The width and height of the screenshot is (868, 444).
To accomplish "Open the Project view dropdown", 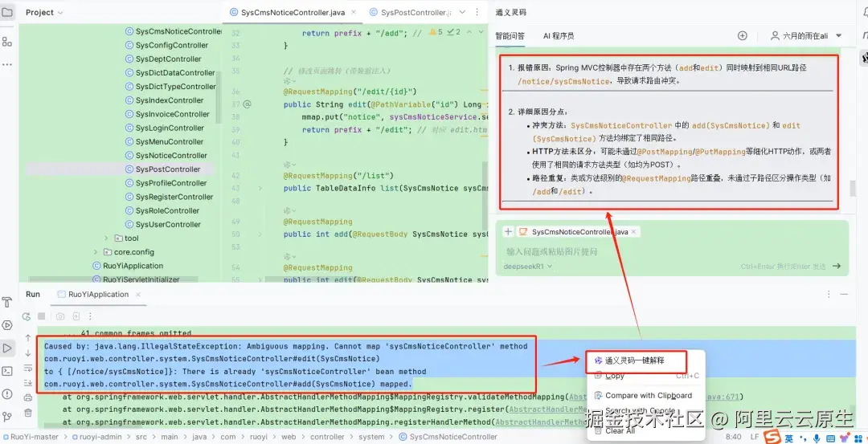I will [x=44, y=12].
